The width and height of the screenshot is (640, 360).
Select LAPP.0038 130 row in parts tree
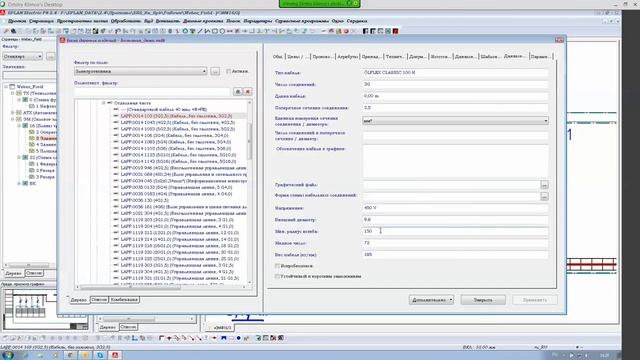pyautogui.click(x=144, y=200)
